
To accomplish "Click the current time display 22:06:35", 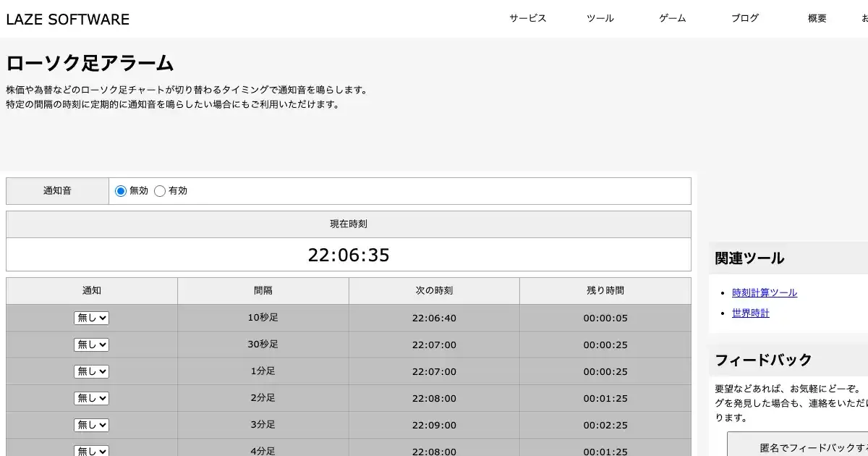I will click(x=349, y=256).
